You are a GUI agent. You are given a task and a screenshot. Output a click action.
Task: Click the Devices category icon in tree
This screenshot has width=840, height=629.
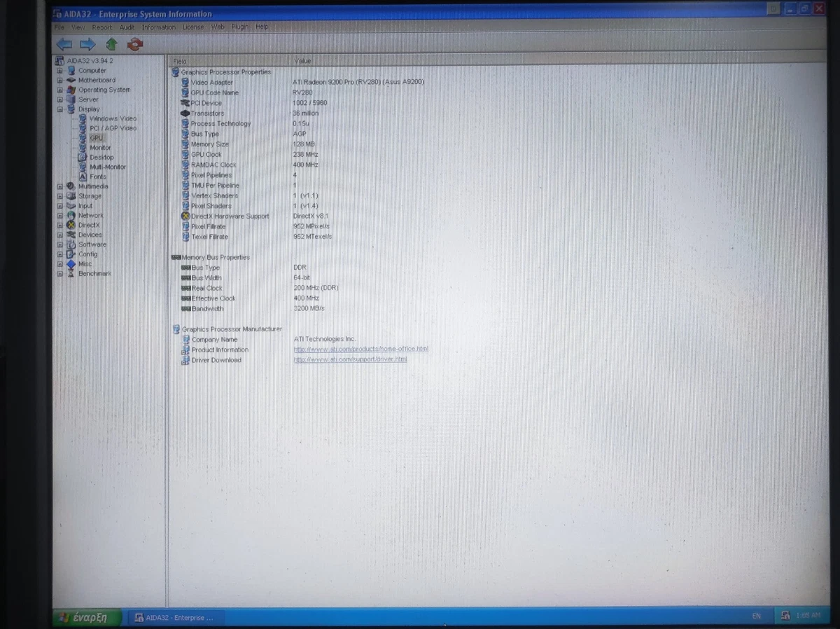(71, 235)
